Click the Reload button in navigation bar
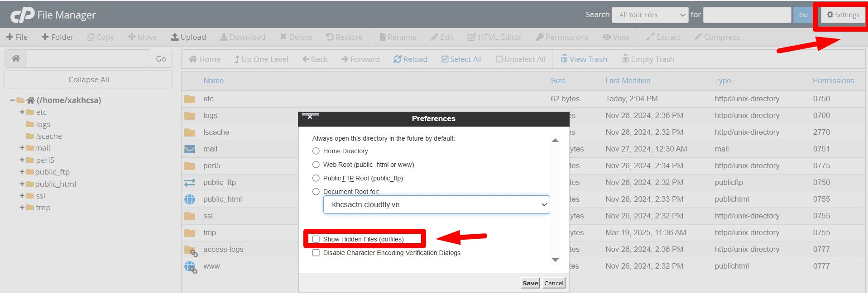Image resolution: width=868 pixels, height=293 pixels. 410,59
